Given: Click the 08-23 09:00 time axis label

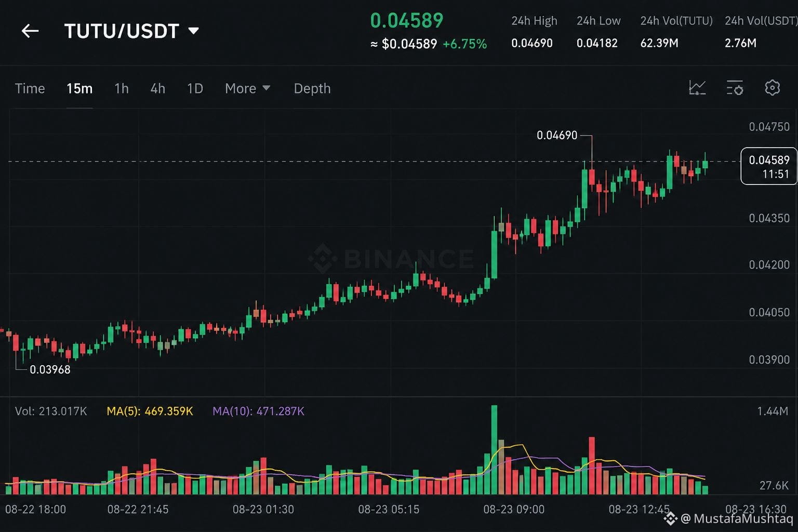Looking at the screenshot, I should click(x=514, y=509).
